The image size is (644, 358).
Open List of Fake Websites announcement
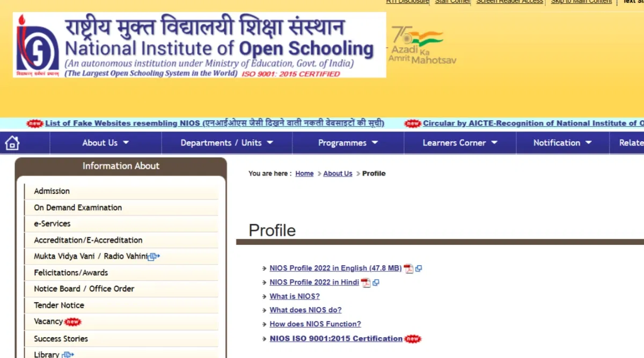coord(214,123)
